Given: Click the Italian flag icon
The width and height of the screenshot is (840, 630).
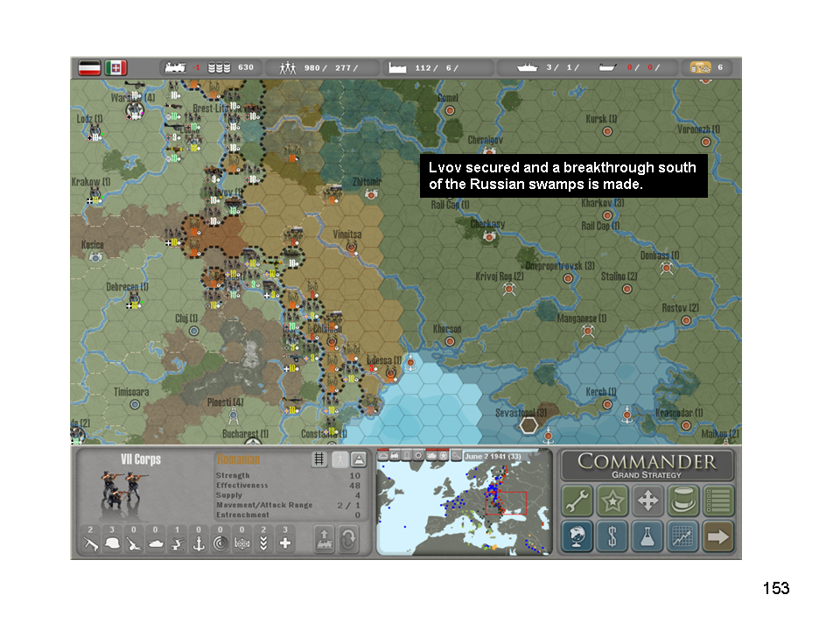Looking at the screenshot, I should [116, 67].
